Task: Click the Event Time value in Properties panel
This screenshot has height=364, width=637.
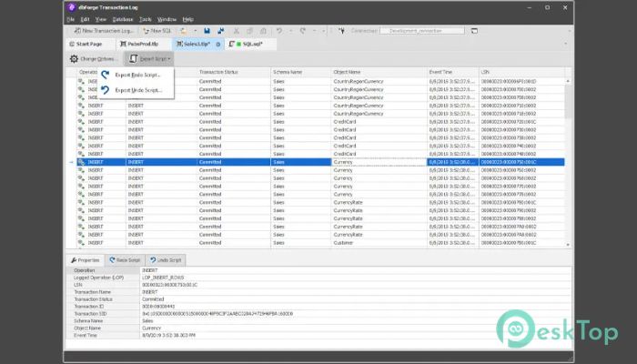Action: point(168,336)
